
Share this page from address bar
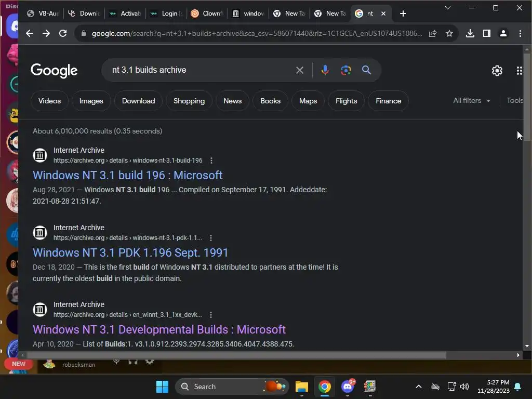click(433, 33)
